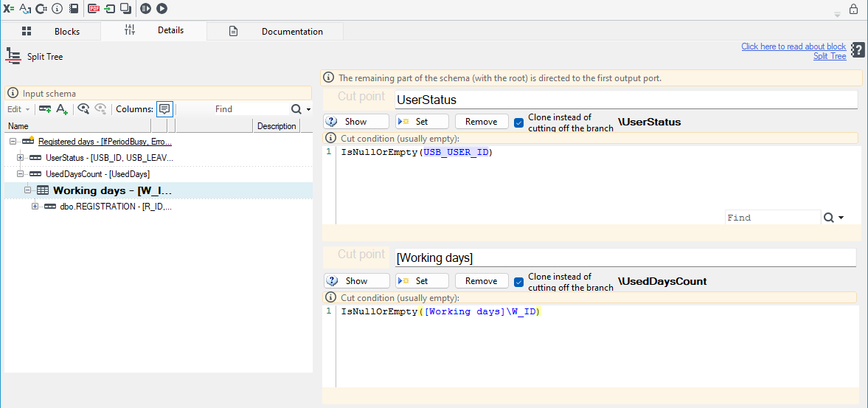The height and width of the screenshot is (408, 868).
Task: Click the greyed-out eye icon in schema toolbar
Action: pos(100,109)
